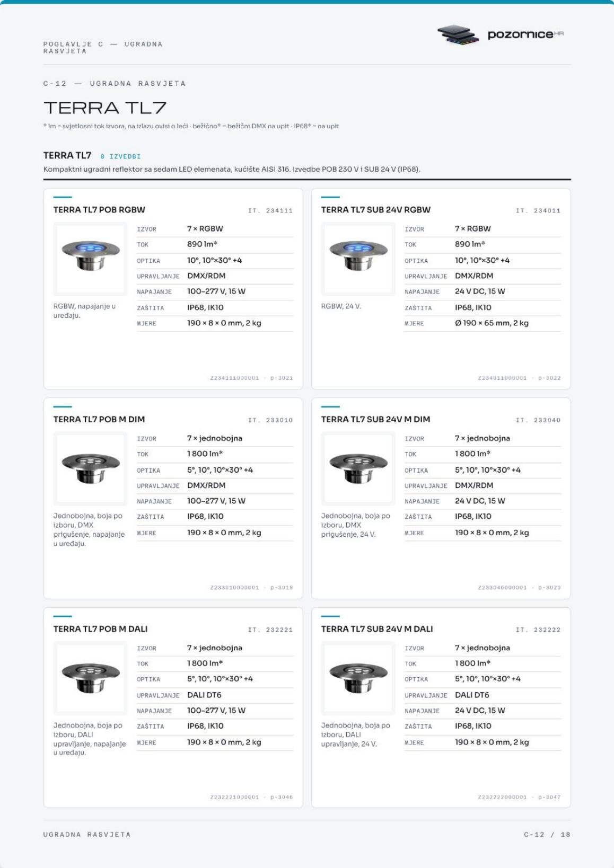Click the code Z232221000001 reference
The height and width of the screenshot is (868, 614).
234,798
